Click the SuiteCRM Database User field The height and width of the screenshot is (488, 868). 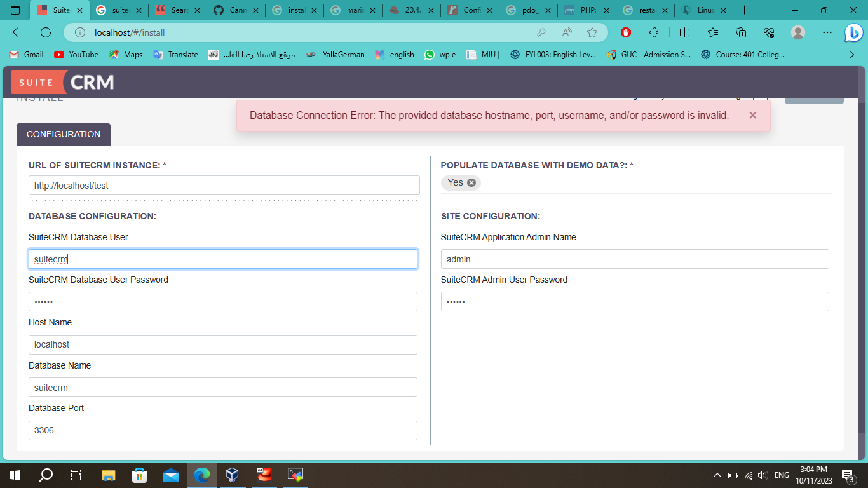point(223,259)
